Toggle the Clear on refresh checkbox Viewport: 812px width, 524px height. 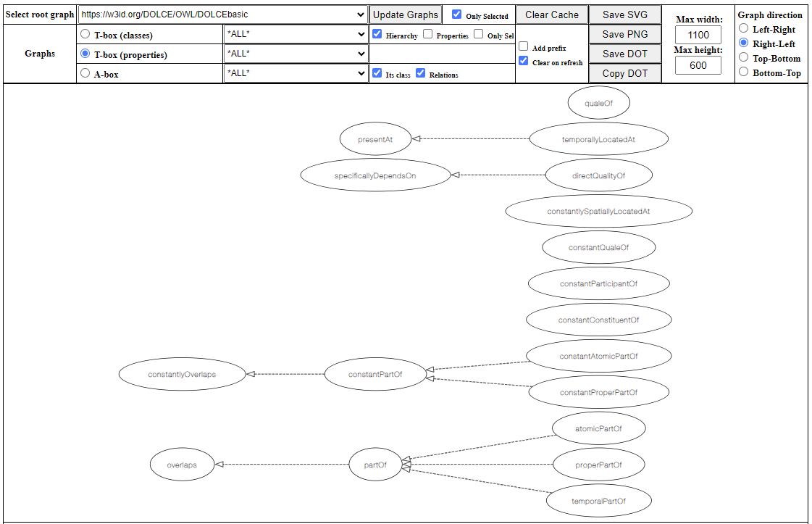523,61
